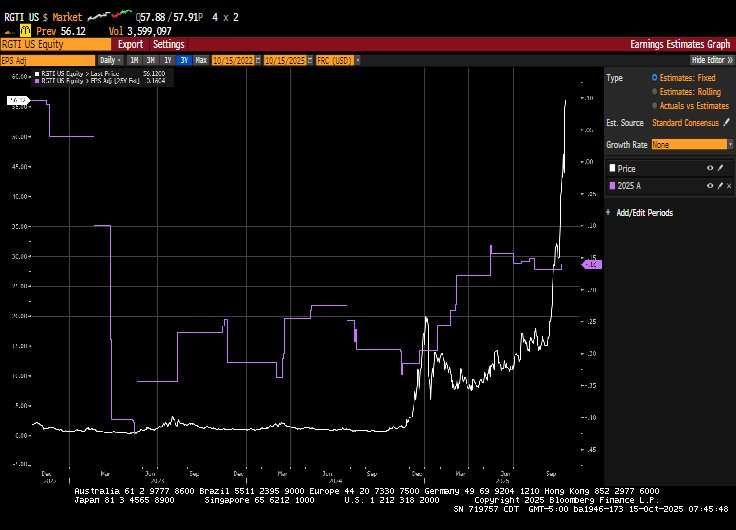Open the Settings menu
Viewport: 736px width, 530px height.
pos(169,44)
